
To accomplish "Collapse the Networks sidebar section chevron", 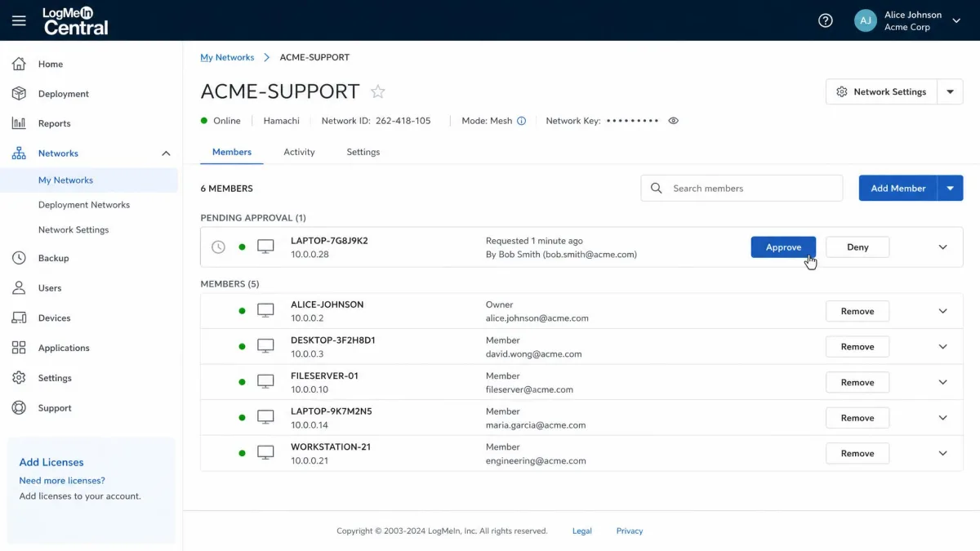I will tap(166, 153).
